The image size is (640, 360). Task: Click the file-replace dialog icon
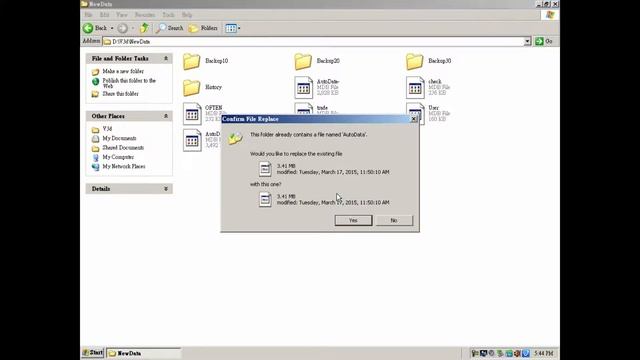[235, 139]
